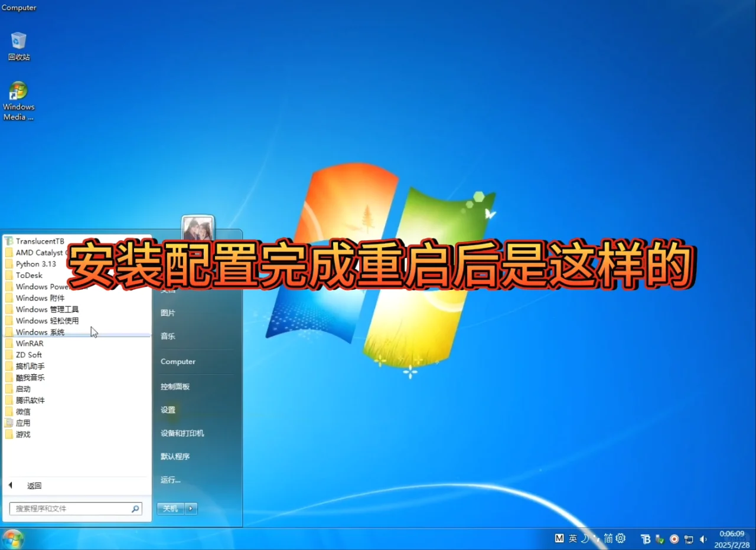Select 设备和打印机 in the start menu
Image resolution: width=756 pixels, height=550 pixels.
pos(181,433)
